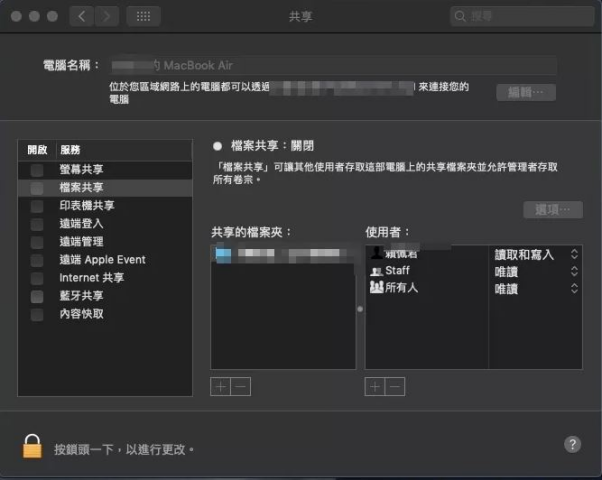The height and width of the screenshot is (480, 602).
Task: Click the 選項… button
Action: [x=553, y=210]
